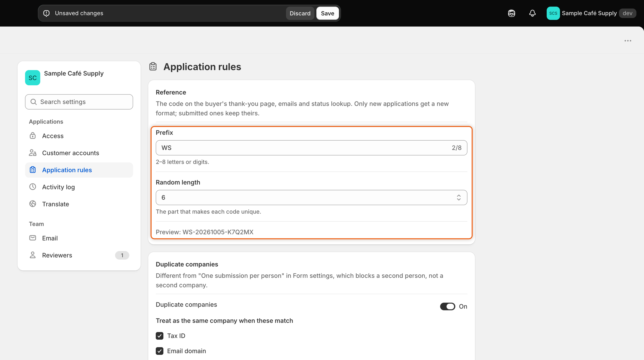
Task: Click the clipboard icon beside Application rules heading
Action: (153, 66)
